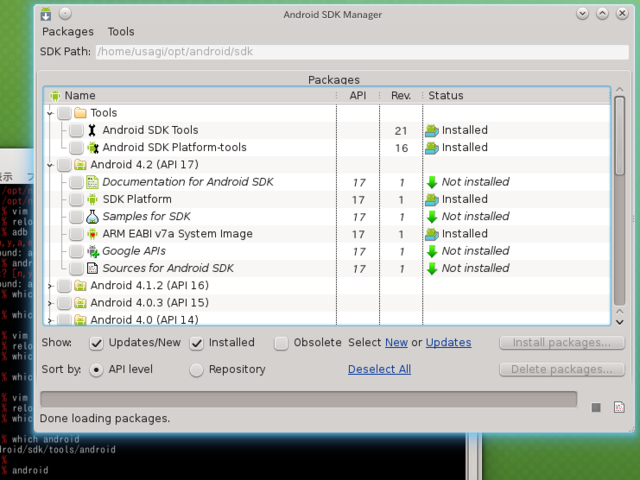The height and width of the screenshot is (480, 640).
Task: Click Installed status icon for SDK Platform
Action: [432, 200]
